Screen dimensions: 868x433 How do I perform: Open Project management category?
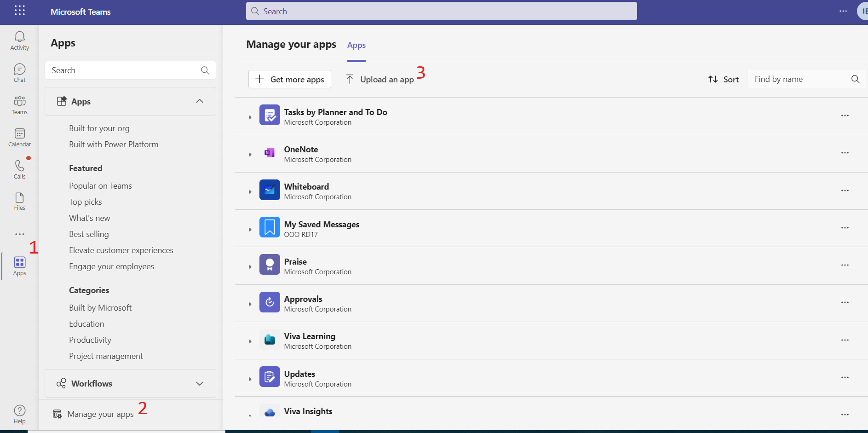(x=106, y=356)
